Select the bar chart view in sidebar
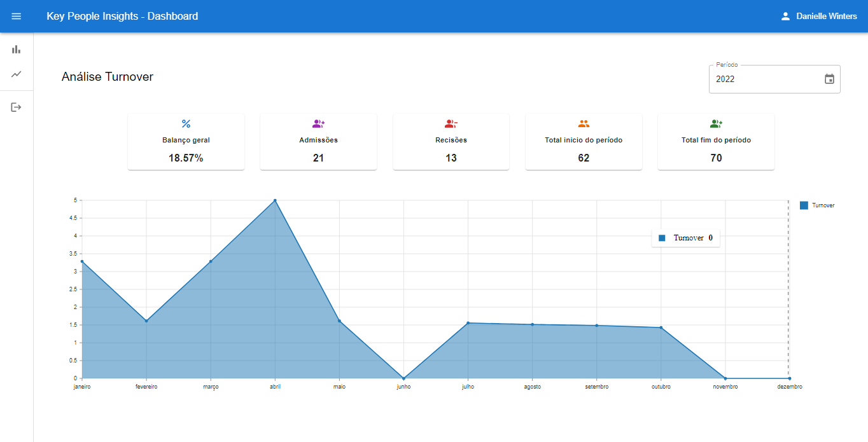 click(16, 48)
